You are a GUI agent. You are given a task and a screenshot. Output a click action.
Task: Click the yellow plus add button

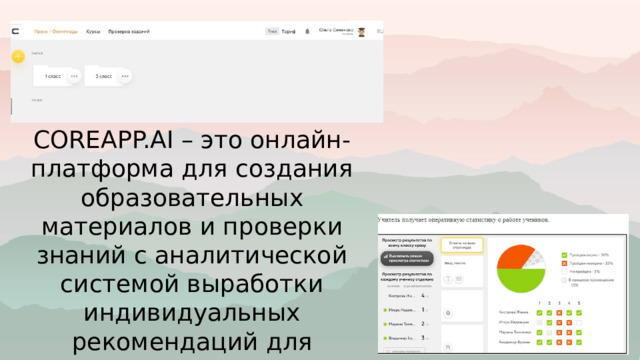point(18,56)
